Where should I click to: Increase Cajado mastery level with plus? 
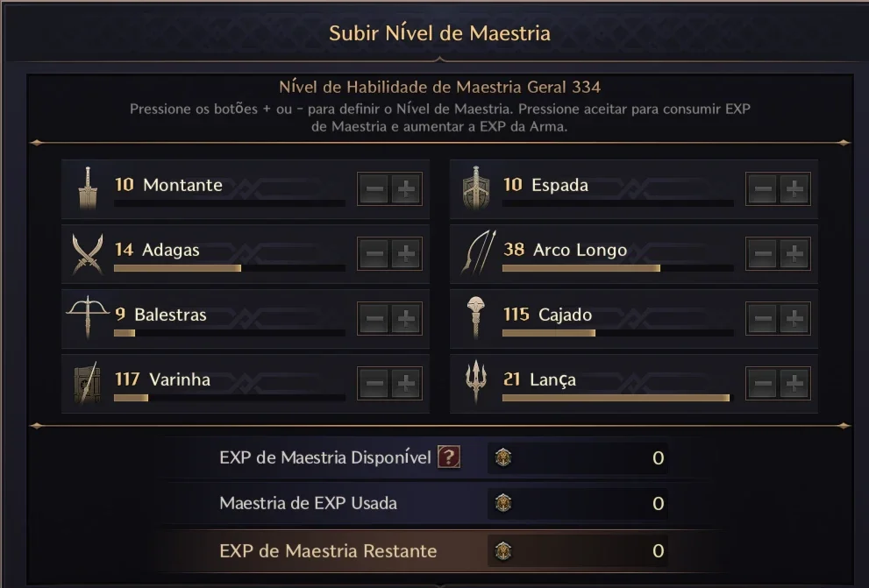point(794,319)
